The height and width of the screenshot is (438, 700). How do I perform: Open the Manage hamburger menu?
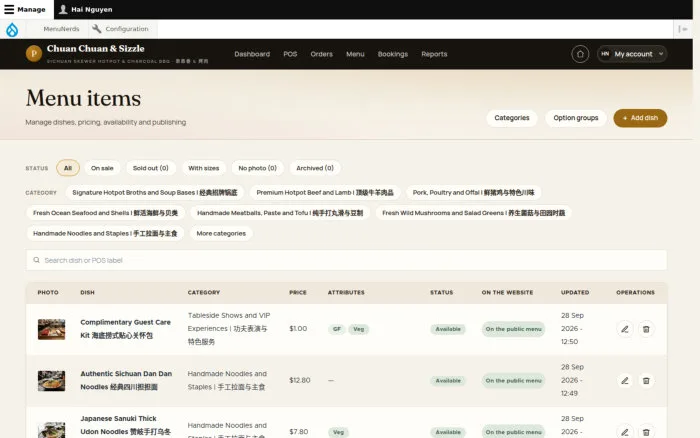tap(25, 9)
